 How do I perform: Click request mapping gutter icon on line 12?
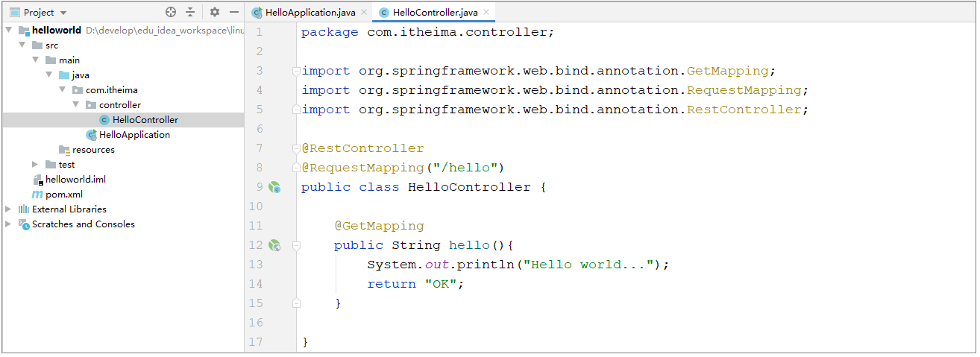coord(274,245)
